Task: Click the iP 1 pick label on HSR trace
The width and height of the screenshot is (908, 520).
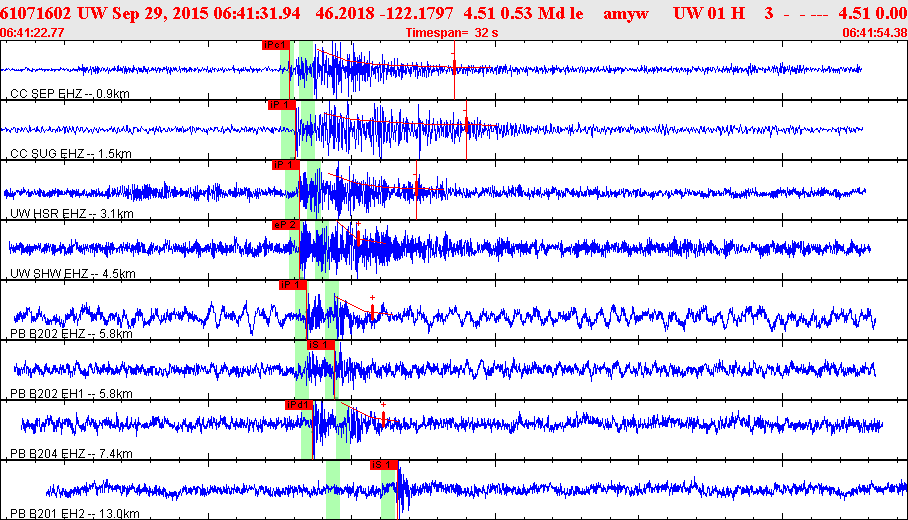Action: [x=285, y=165]
